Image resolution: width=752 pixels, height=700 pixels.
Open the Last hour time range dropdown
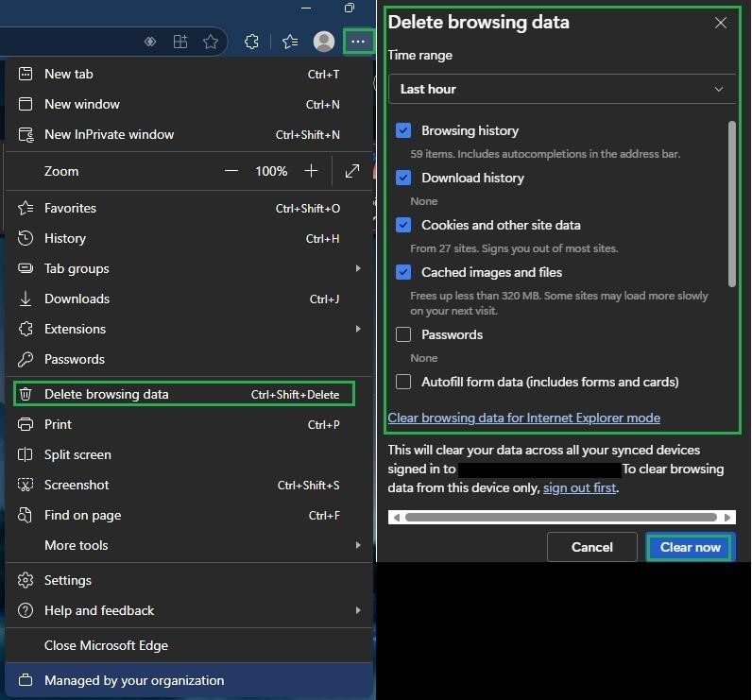point(561,89)
